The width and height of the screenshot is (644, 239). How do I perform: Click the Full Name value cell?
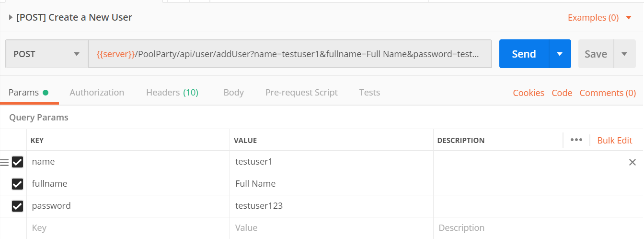pos(332,184)
